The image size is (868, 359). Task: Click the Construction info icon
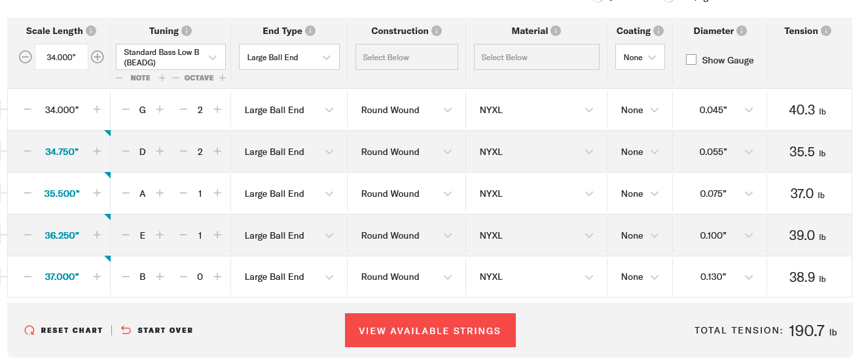(437, 31)
